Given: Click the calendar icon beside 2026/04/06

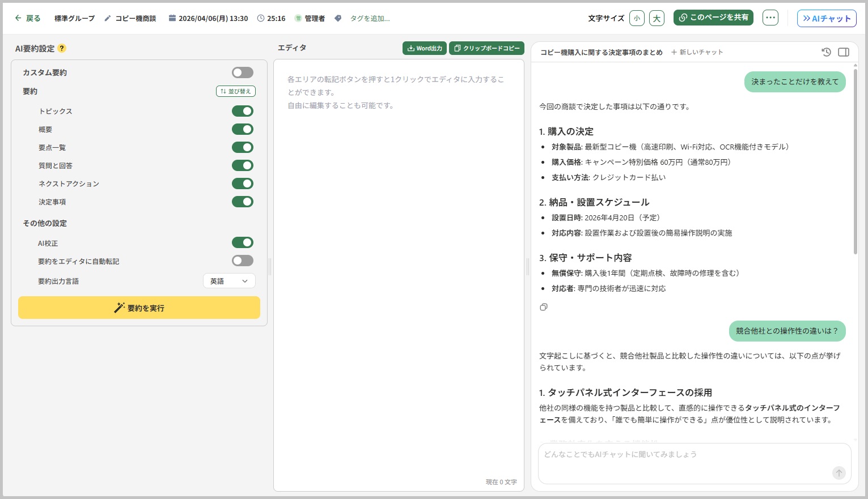Looking at the screenshot, I should pos(172,18).
